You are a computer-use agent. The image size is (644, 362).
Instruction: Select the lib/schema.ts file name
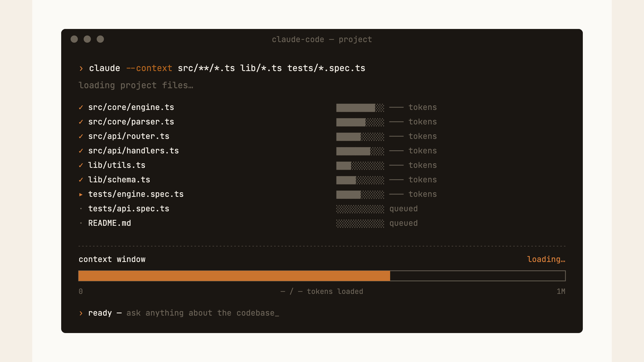(x=119, y=180)
